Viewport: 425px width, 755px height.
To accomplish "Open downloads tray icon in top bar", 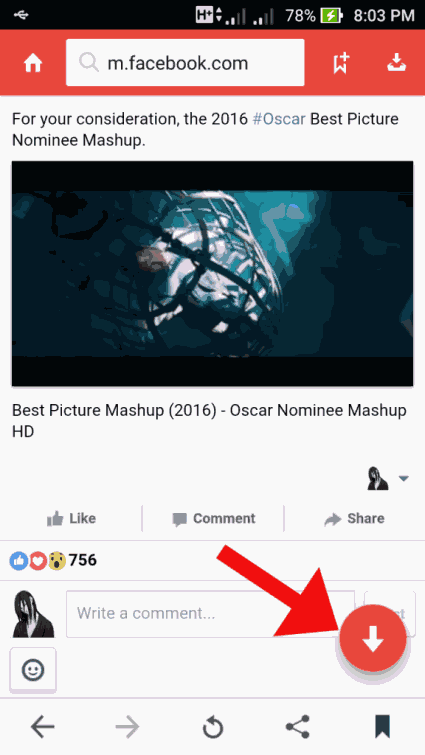I will click(397, 63).
